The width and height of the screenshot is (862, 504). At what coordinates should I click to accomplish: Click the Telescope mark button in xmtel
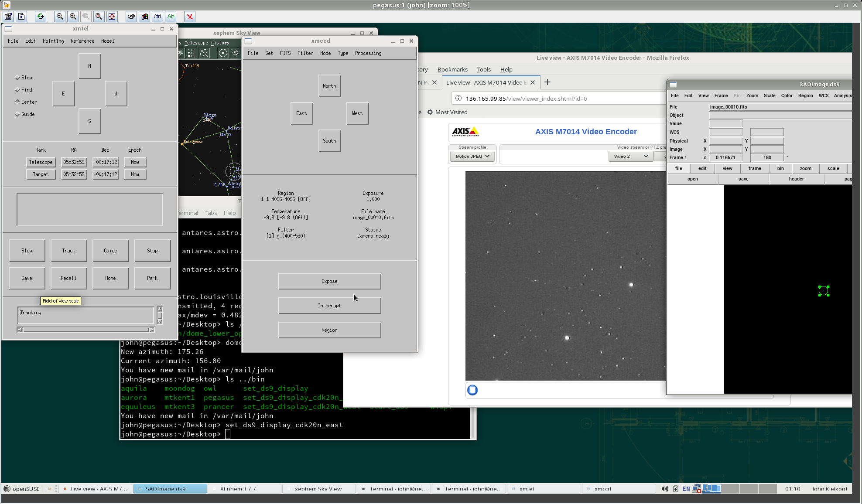click(41, 162)
